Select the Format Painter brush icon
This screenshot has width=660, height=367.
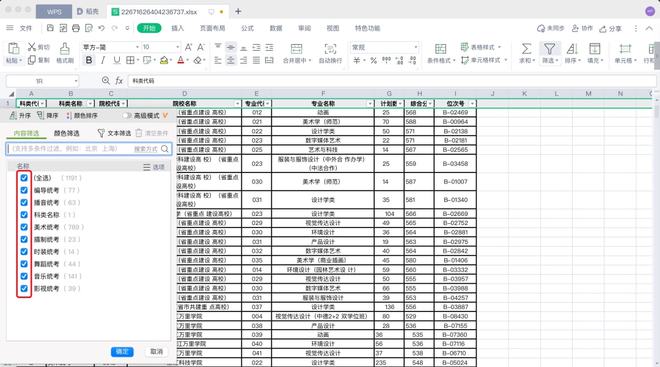64,48
